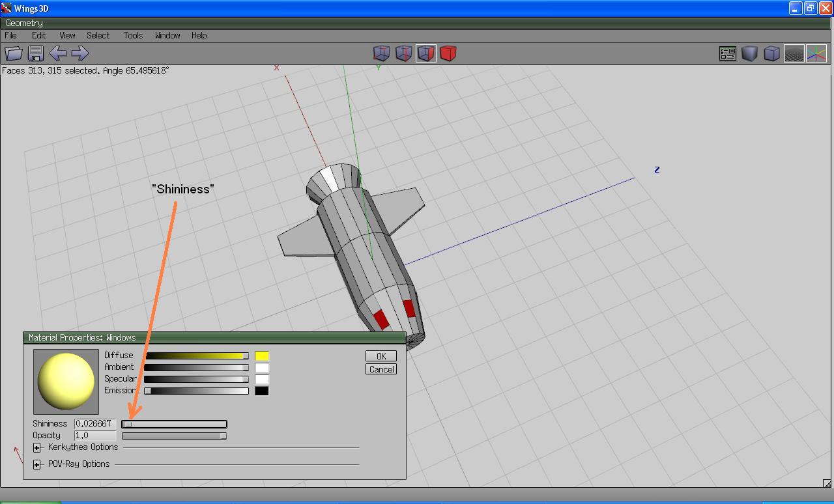
Task: Pick the white Specular color swatch
Action: tap(261, 379)
